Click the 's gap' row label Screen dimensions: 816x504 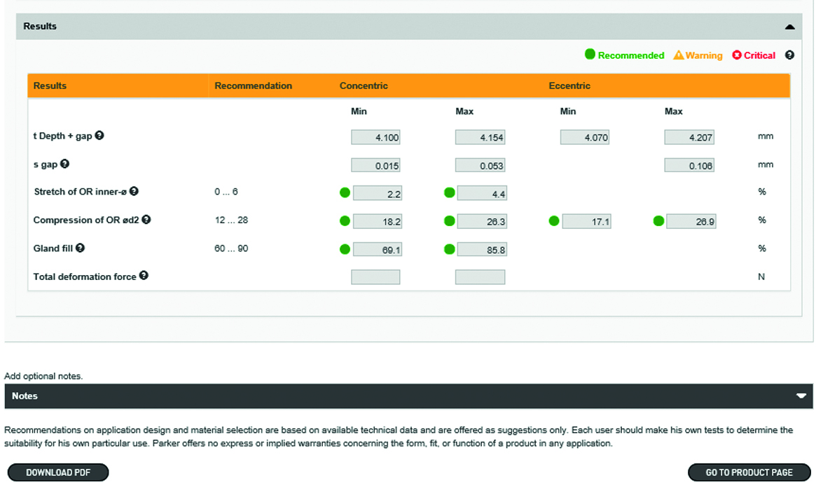pos(46,164)
